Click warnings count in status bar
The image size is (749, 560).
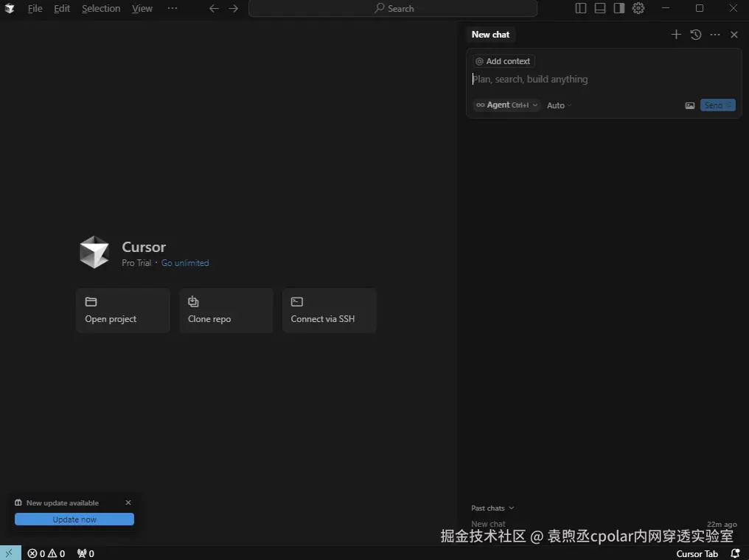coord(56,553)
